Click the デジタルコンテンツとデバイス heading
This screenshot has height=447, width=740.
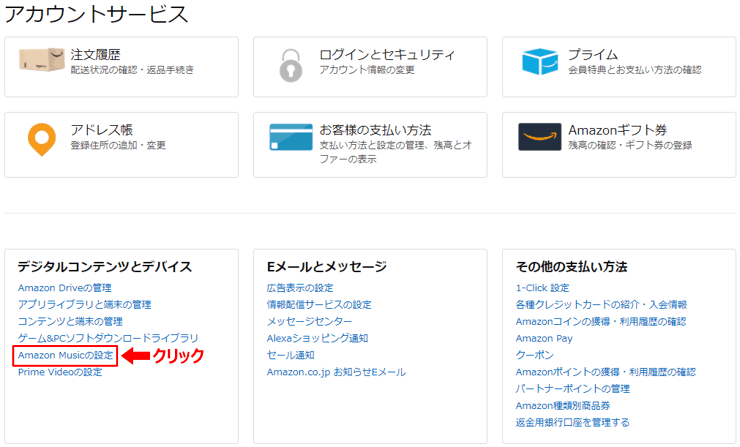tap(105, 267)
